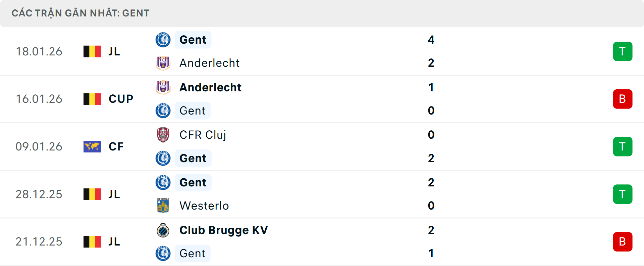Click green T badge for CFR Cluj match
644x266 pixels.
pos(623,147)
